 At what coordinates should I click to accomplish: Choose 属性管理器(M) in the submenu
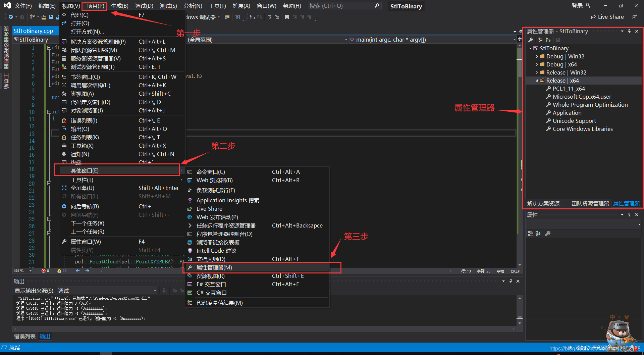click(x=257, y=267)
